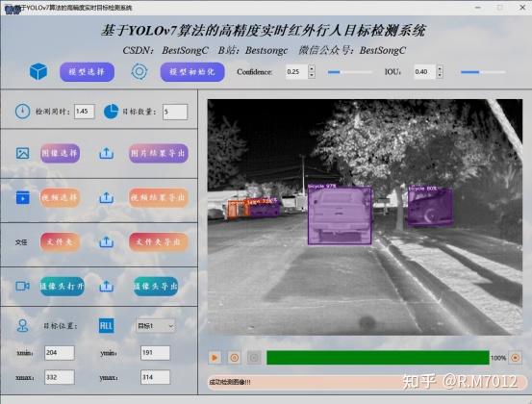Increase IOU value with stepper arrow
Viewport: 532px width, 404px height.
pos(440,68)
